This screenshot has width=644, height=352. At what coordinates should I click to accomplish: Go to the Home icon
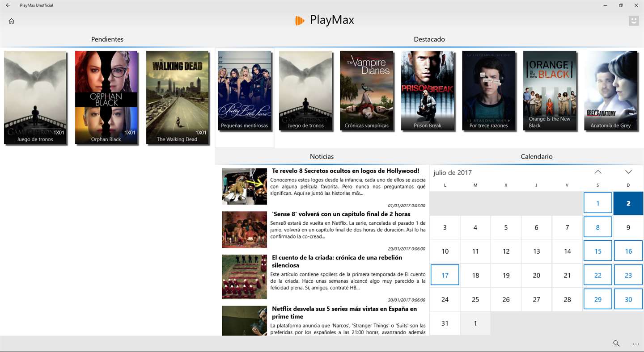coord(12,21)
